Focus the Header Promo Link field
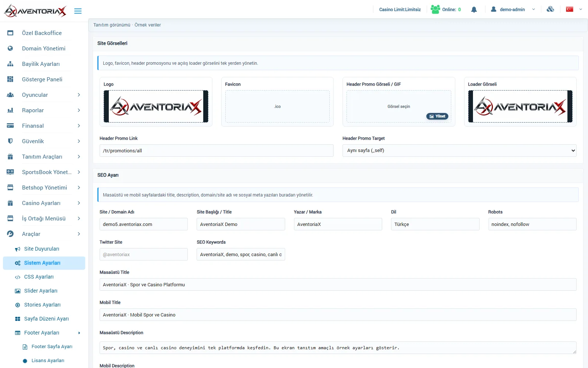The width and height of the screenshot is (588, 368). [216, 151]
